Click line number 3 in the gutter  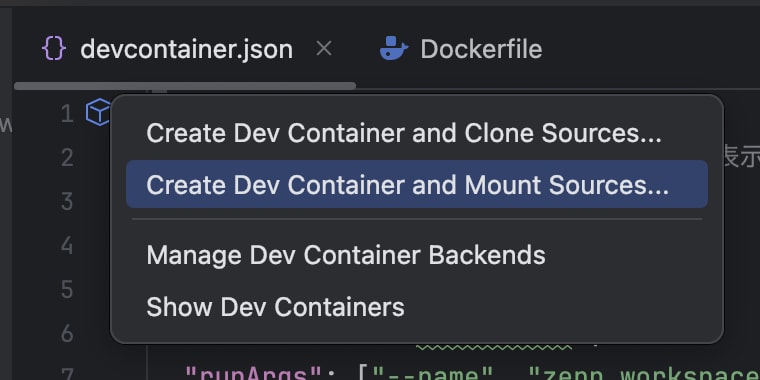67,202
